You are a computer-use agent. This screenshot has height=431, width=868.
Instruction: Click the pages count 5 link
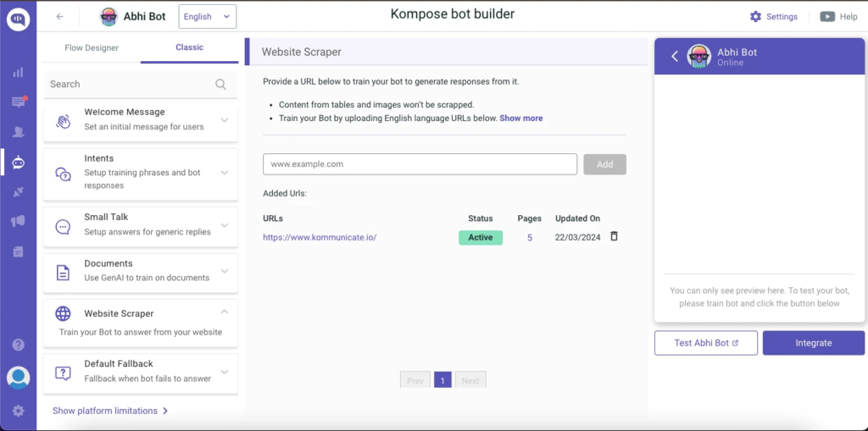pyautogui.click(x=530, y=238)
